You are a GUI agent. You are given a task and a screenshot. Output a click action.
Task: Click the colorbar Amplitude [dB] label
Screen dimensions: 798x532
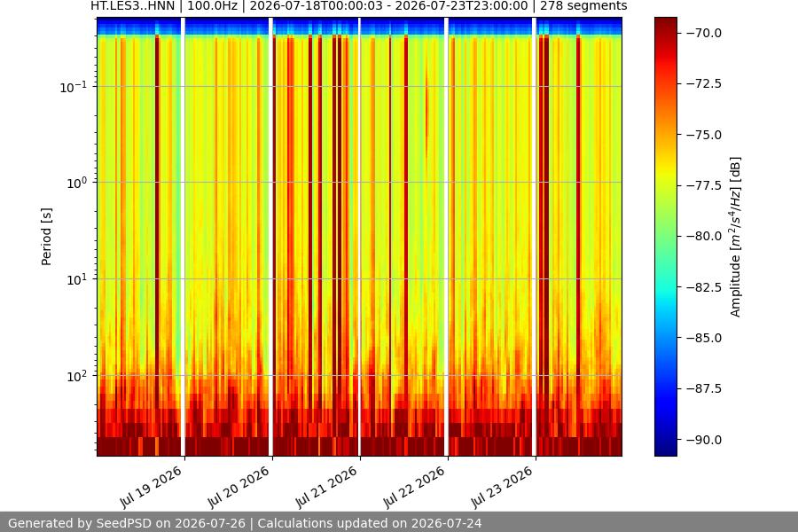tap(735, 237)
